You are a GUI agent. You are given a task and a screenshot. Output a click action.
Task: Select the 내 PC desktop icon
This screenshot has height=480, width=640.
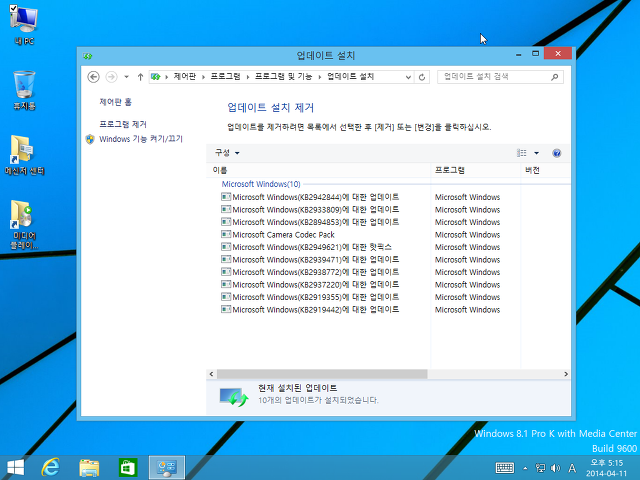24,25
